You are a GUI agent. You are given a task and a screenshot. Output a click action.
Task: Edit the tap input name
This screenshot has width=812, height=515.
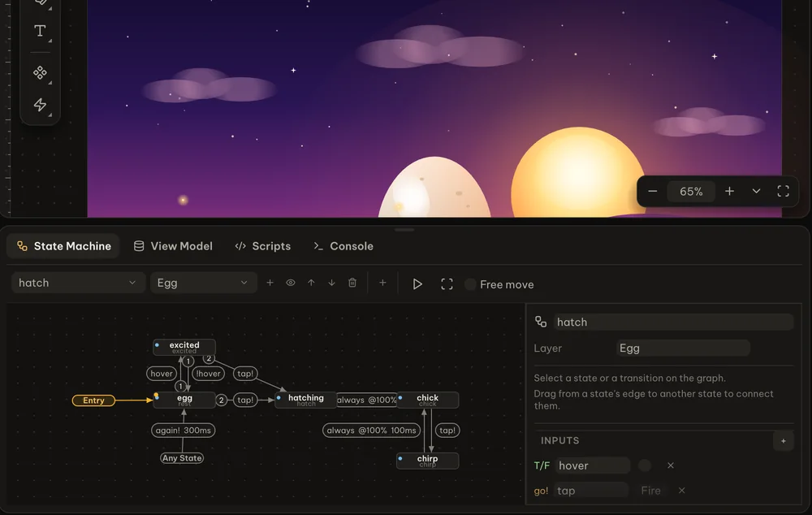(x=591, y=491)
